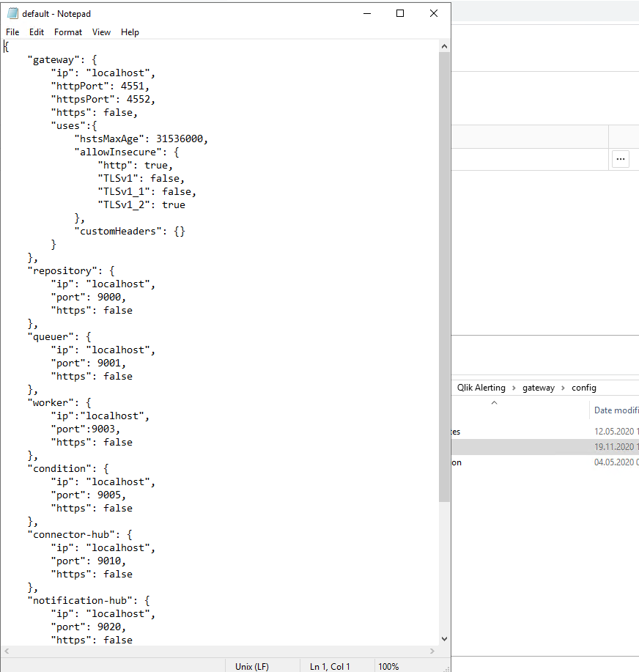This screenshot has height=672, width=639.
Task: Click the "worker" key line
Action: coord(59,403)
